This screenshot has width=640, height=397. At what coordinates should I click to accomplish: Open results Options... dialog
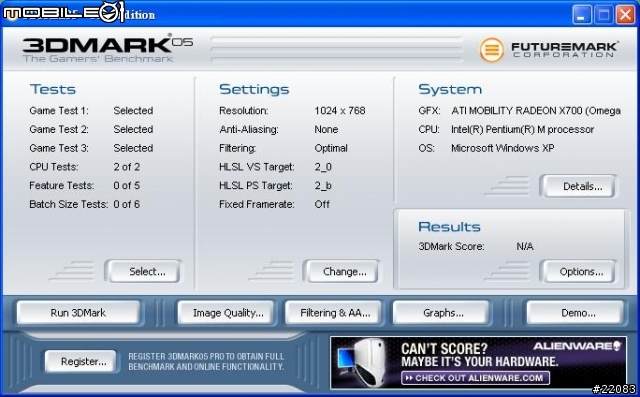pyautogui.click(x=578, y=271)
